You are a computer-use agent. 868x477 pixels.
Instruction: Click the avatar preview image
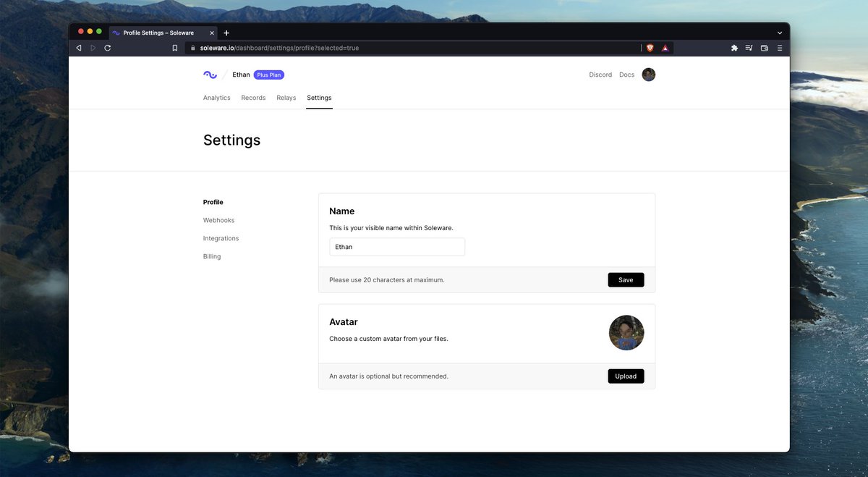coord(626,333)
